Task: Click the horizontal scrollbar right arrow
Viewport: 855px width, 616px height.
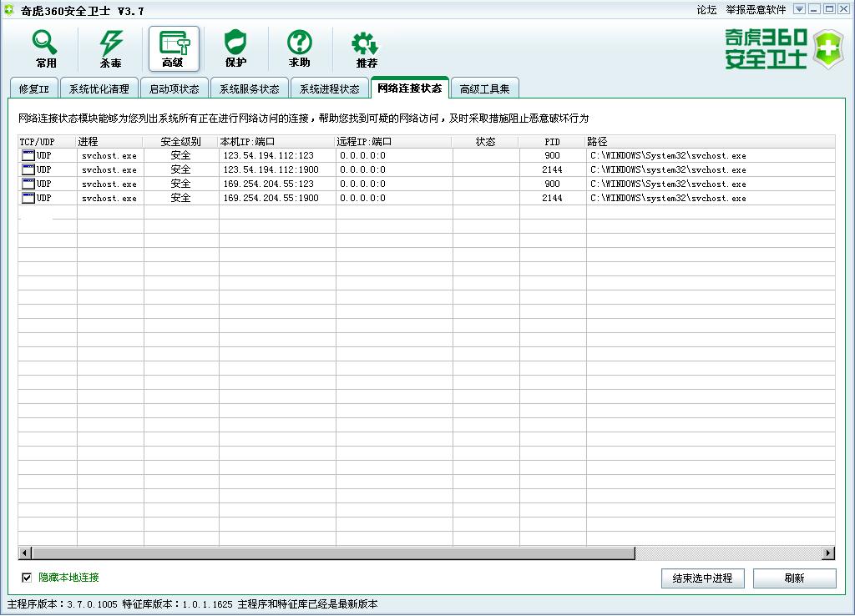Action: coord(828,553)
